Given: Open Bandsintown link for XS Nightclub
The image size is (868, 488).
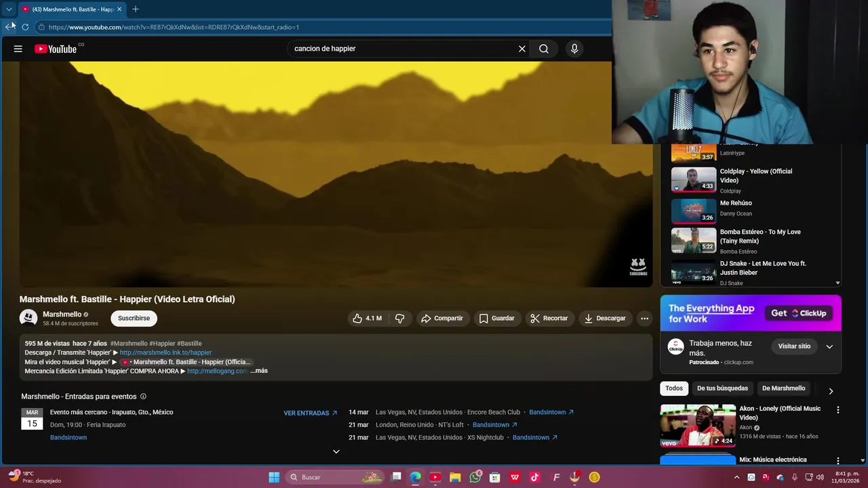Looking at the screenshot, I should 535,438.
